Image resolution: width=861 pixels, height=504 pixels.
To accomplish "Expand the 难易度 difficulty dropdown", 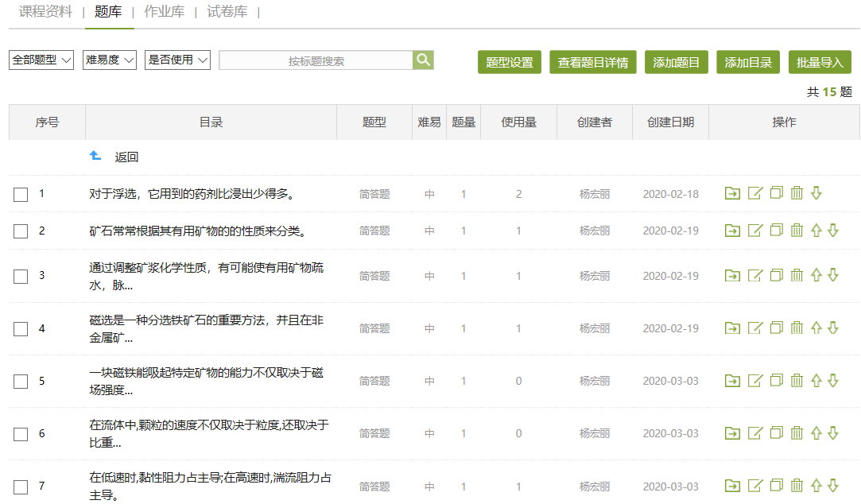I will (x=110, y=60).
